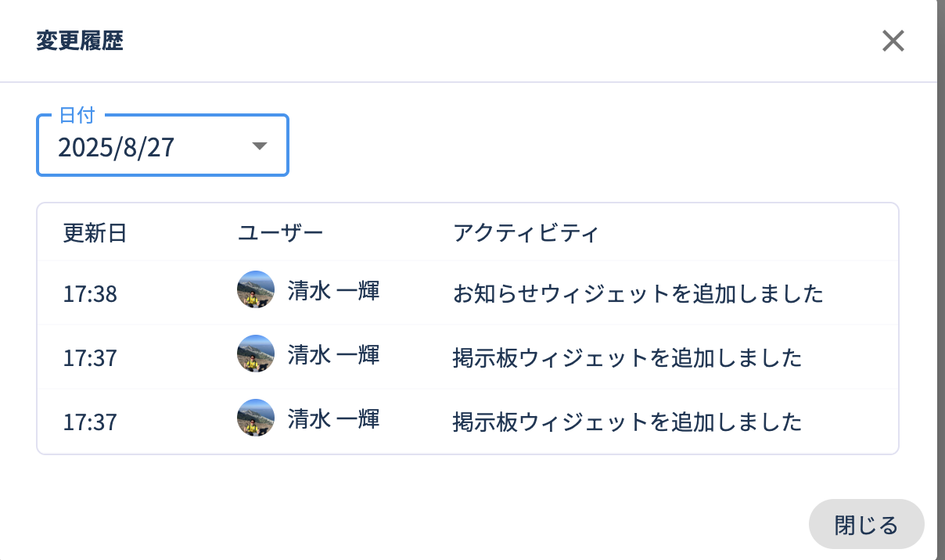Click the first 17:37 timestamp

90,359
